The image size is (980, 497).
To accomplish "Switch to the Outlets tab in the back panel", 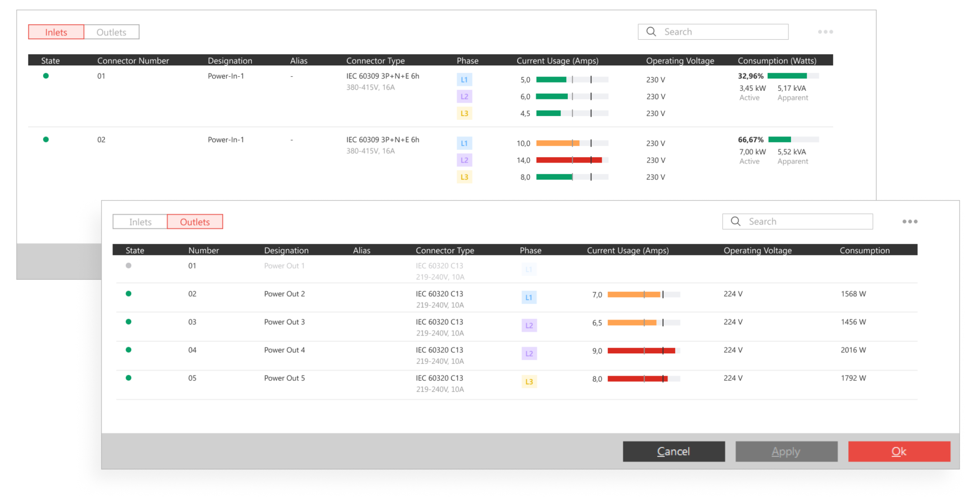I will [111, 32].
